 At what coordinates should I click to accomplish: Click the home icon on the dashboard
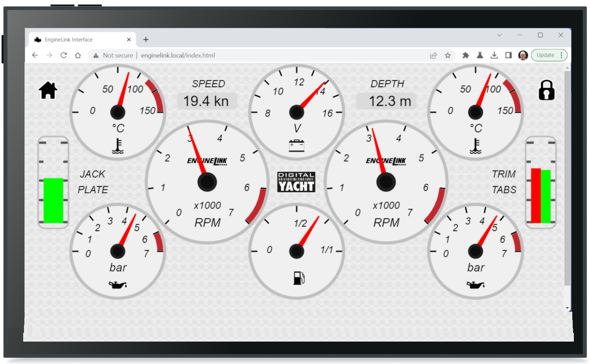(48, 90)
